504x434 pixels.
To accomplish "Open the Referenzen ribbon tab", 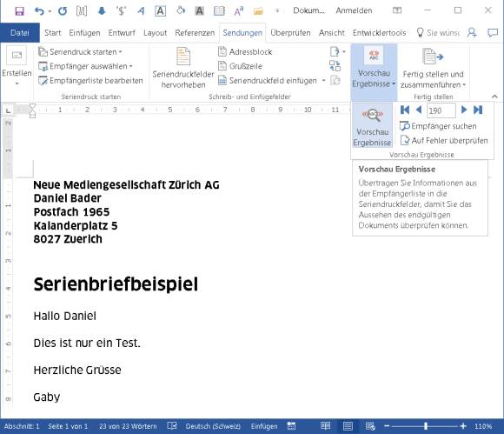I will (x=195, y=33).
